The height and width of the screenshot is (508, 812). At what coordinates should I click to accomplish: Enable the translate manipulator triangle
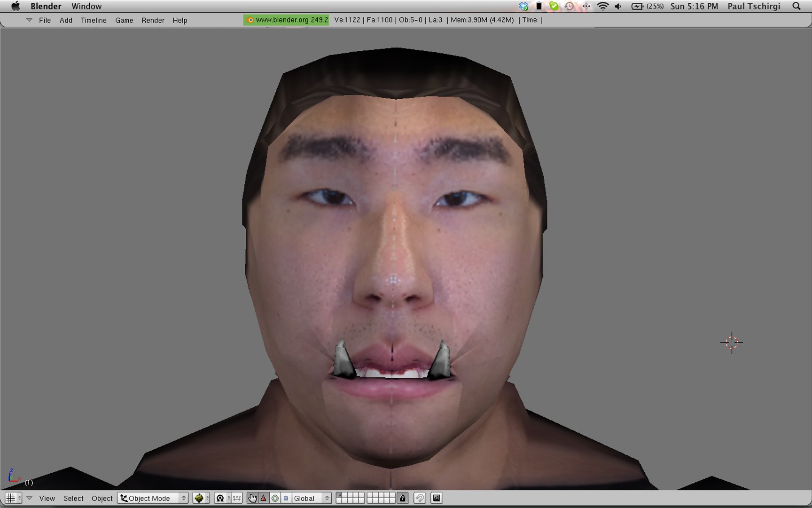point(264,498)
